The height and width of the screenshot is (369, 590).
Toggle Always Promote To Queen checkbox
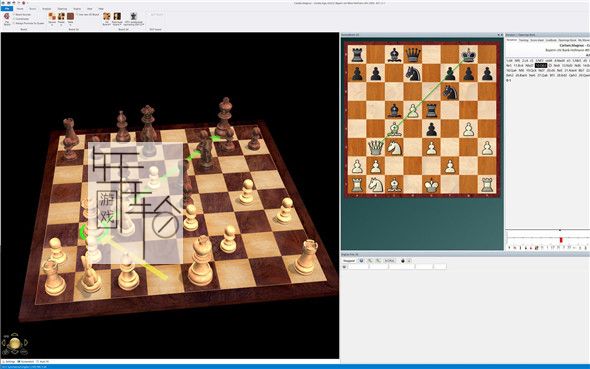pyautogui.click(x=14, y=23)
